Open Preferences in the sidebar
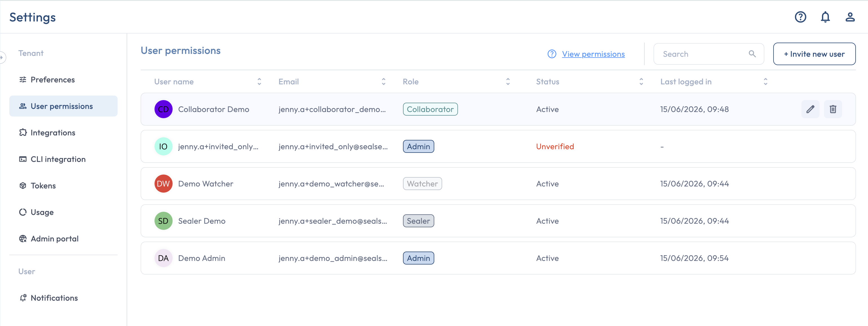 pos(63,80)
